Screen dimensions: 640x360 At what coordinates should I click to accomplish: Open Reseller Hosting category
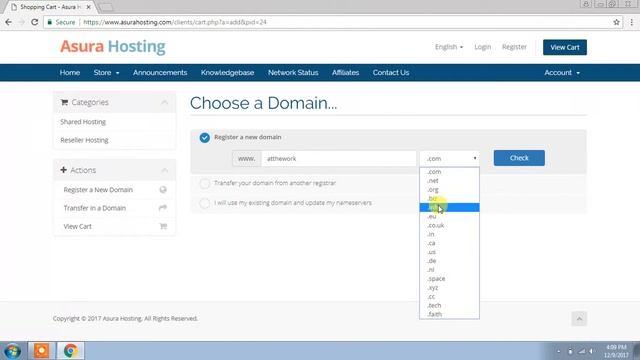(84, 140)
